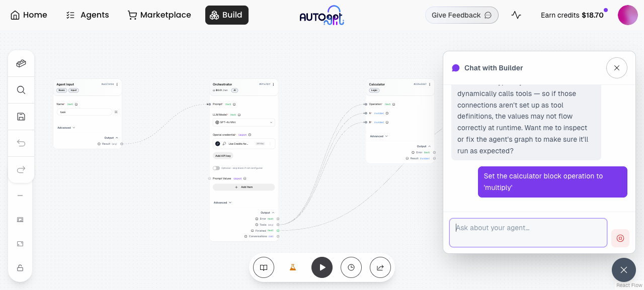Screen dimensions: 644x290
Task: Click the Orchestrator Tools output handle
Action: point(278,225)
